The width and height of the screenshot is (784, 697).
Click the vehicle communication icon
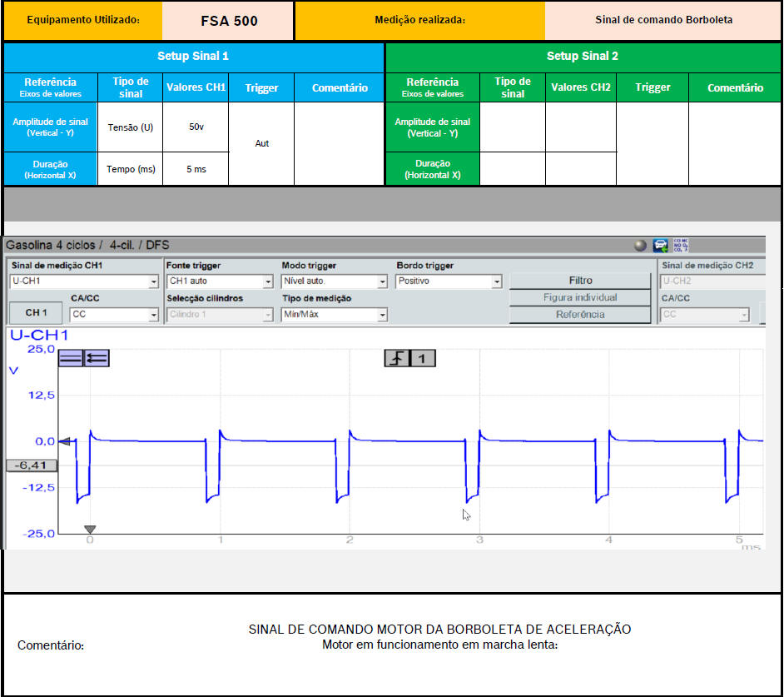point(661,246)
